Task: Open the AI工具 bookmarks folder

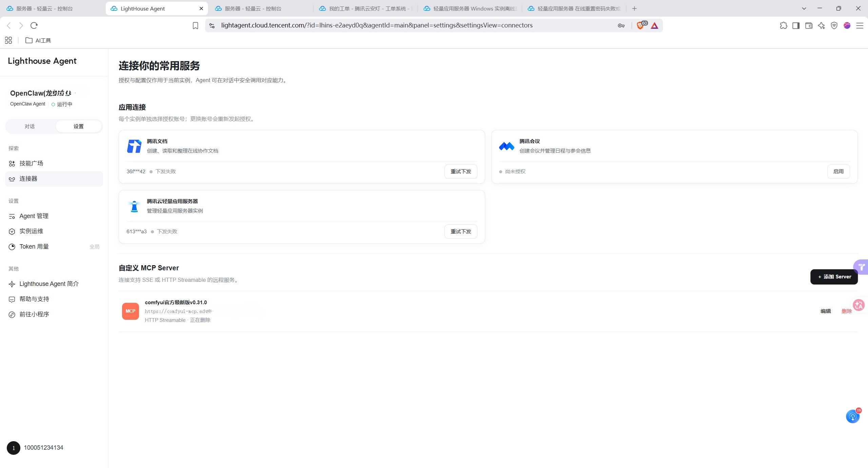Action: coord(38,40)
